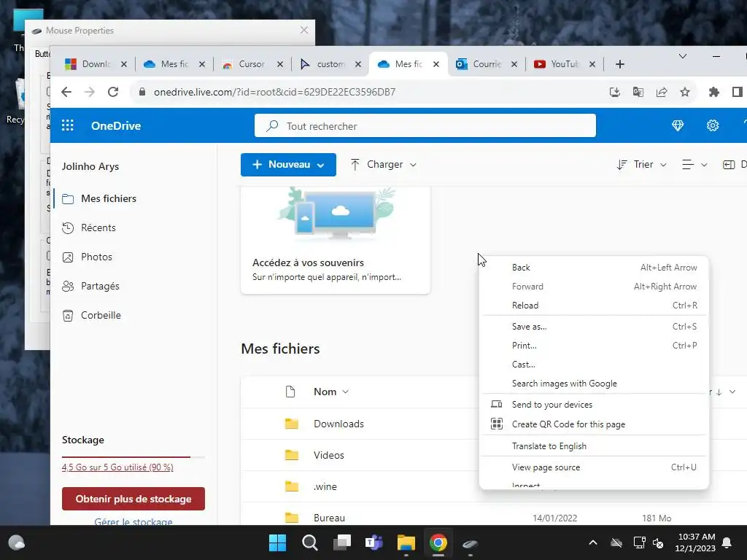747x560 pixels.
Task: Click Chrome icon on taskbar
Action: coord(438,542)
